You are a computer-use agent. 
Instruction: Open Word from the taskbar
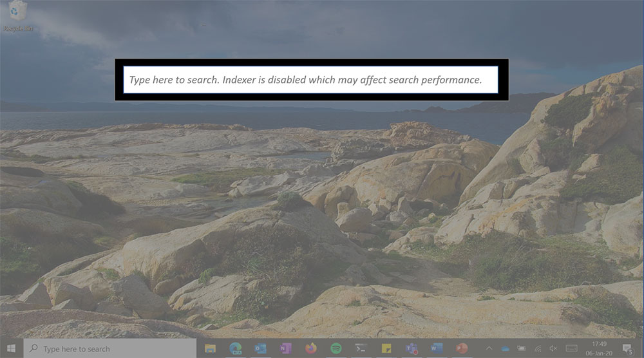[437, 348]
